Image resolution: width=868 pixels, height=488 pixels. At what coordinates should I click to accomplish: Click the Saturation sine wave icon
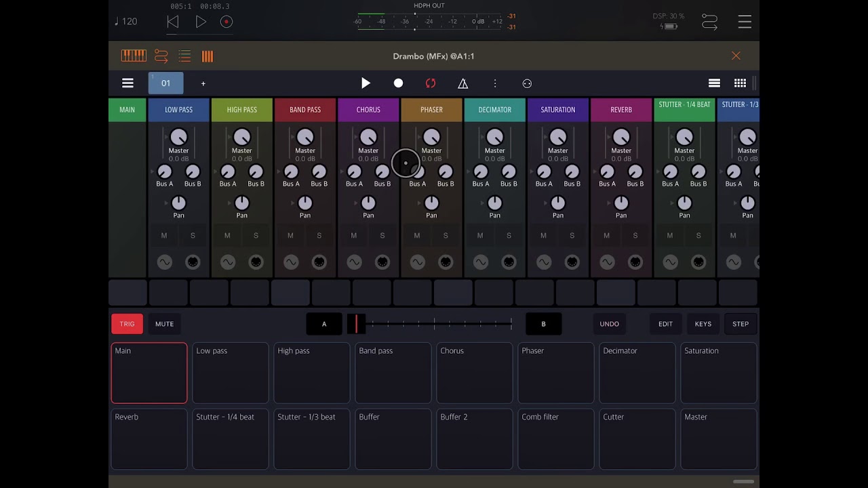pos(544,262)
